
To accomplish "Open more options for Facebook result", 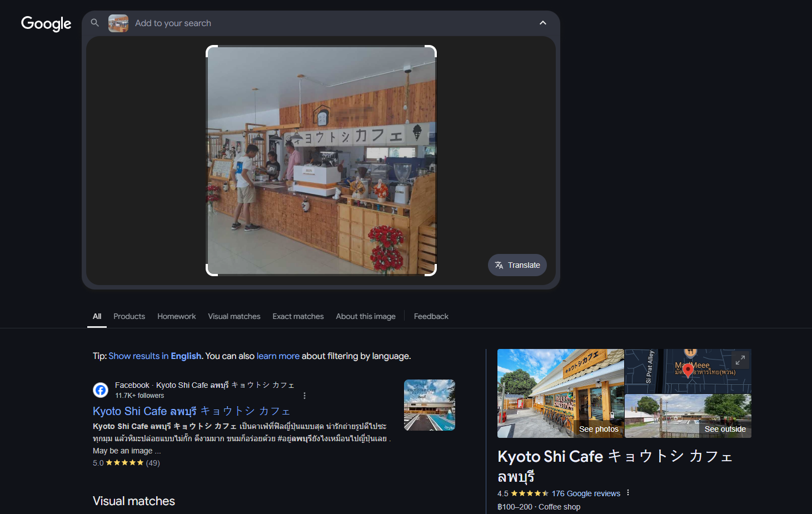I will pos(305,396).
